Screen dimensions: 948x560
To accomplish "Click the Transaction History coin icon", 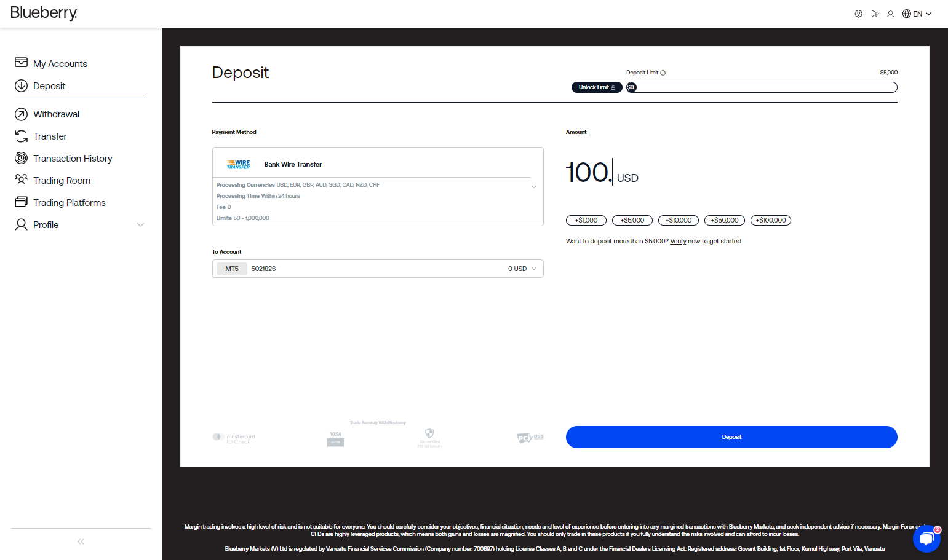I will 21,159.
